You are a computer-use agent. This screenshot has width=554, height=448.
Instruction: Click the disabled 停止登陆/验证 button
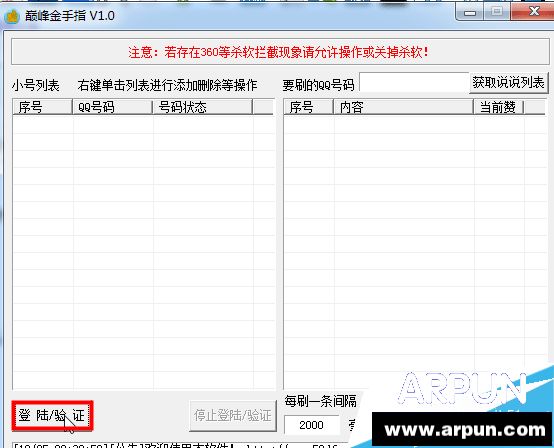coord(232,415)
